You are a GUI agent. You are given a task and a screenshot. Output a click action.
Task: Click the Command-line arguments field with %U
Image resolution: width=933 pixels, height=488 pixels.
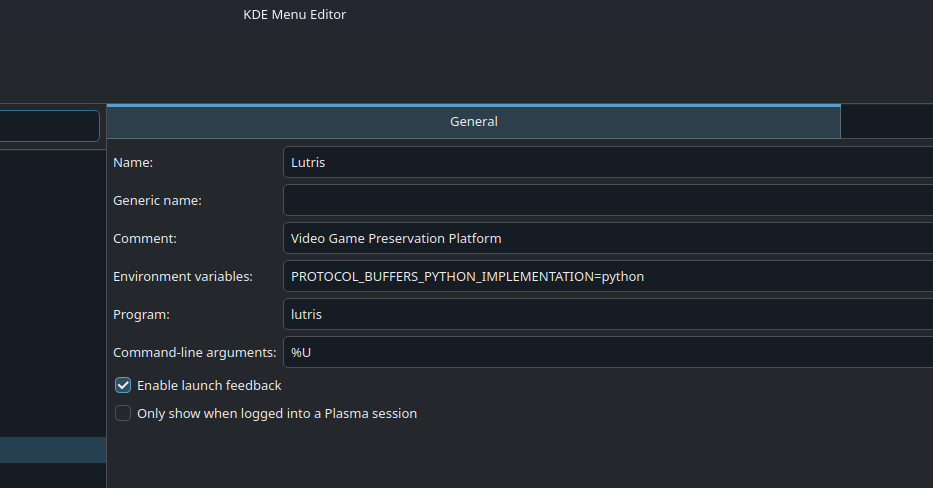[x=607, y=352]
